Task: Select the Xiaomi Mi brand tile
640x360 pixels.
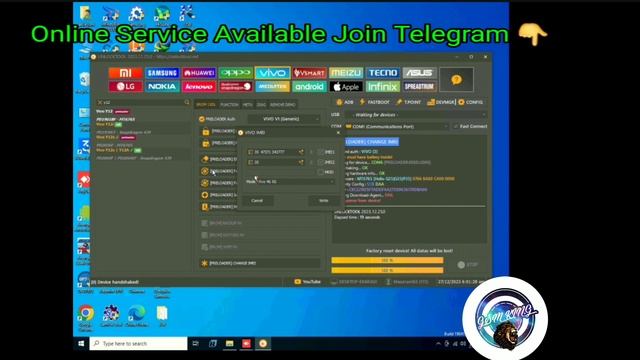Action: coord(125,73)
